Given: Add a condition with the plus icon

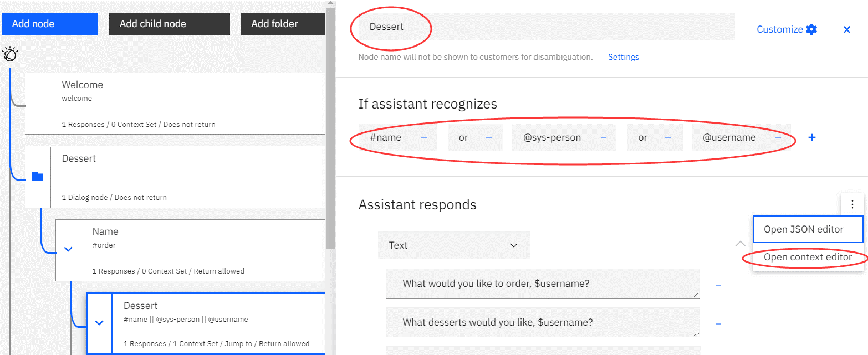Looking at the screenshot, I should (x=811, y=137).
